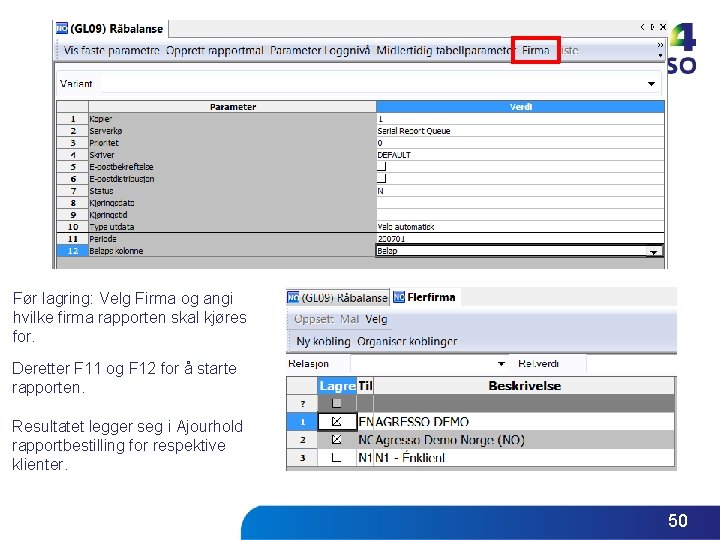Screen dimensions: 720x540
Task: Click the Verdi column header
Action: pyautogui.click(x=520, y=107)
